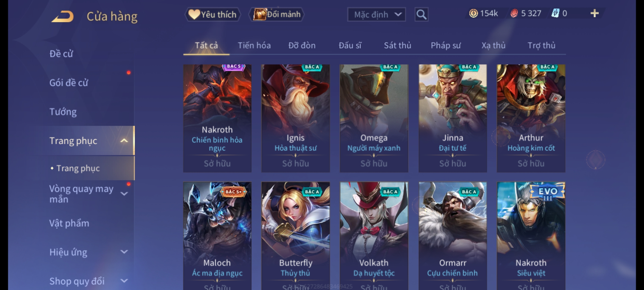This screenshot has height=290, width=644.
Task: Tap the gold coin balance icon
Action: click(x=473, y=13)
